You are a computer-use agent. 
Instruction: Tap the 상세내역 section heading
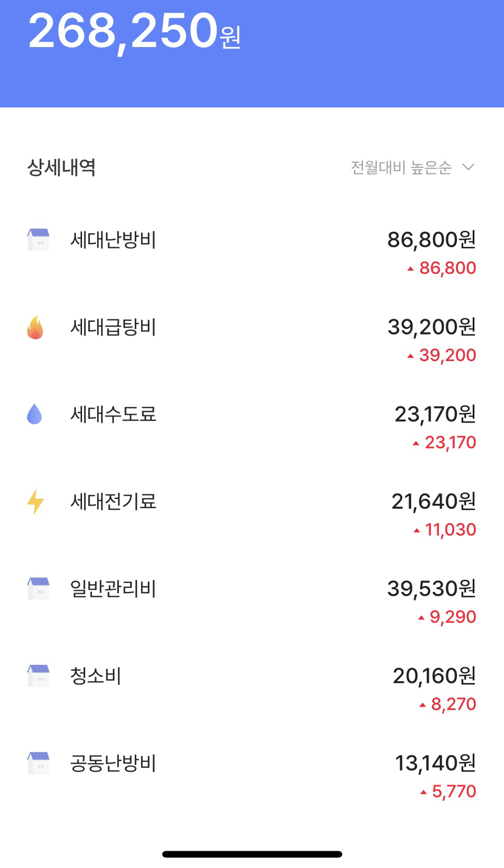click(x=61, y=168)
